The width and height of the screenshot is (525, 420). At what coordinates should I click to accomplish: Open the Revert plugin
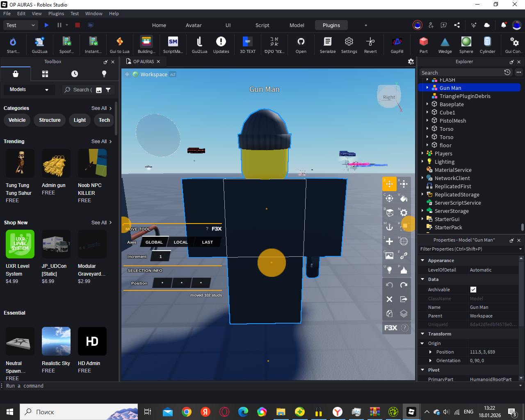tap(370, 45)
